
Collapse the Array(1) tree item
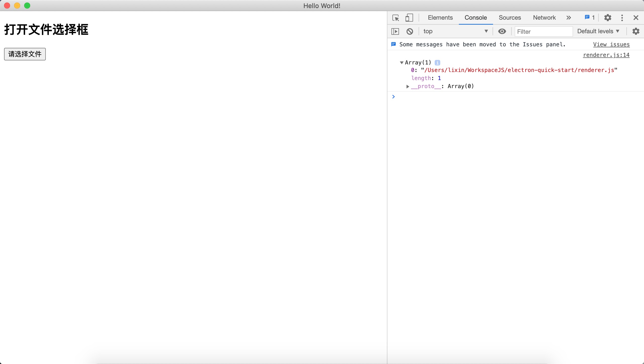(x=401, y=62)
